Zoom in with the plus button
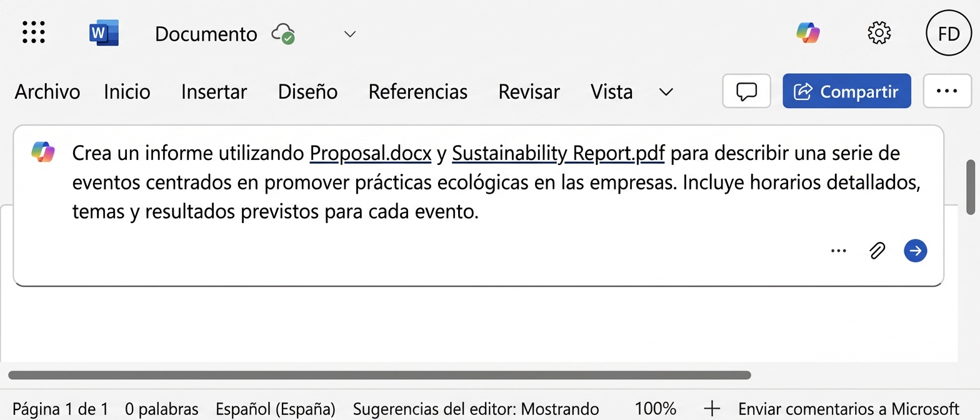The image size is (980, 420). (712, 409)
